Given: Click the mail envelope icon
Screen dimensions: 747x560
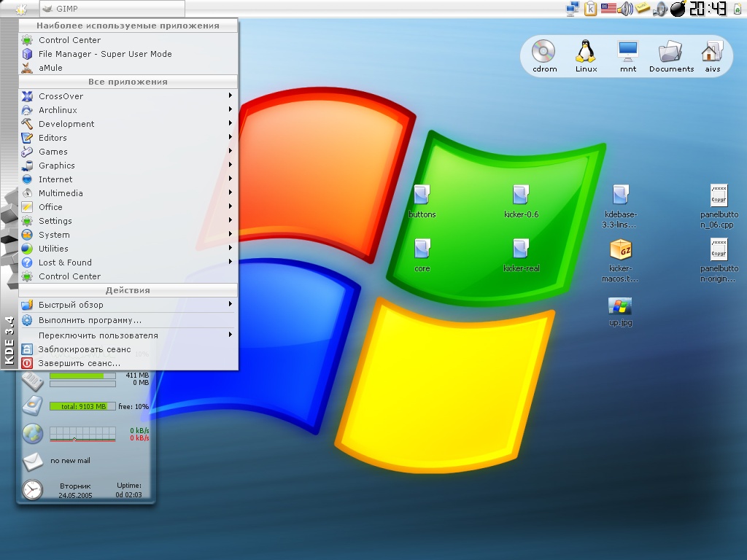Looking at the screenshot, I should pos(32,461).
